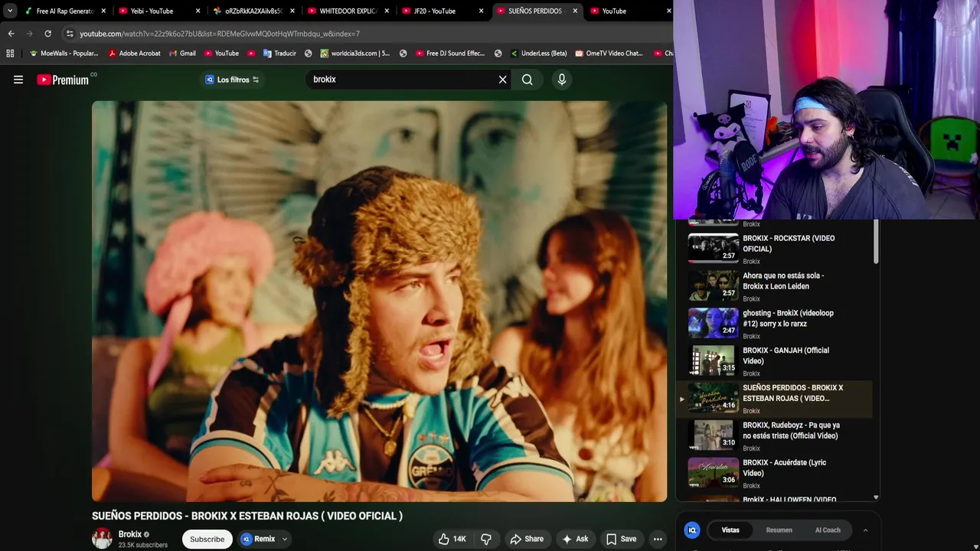Go back with the browser back arrow
980x551 pixels.
[x=11, y=34]
